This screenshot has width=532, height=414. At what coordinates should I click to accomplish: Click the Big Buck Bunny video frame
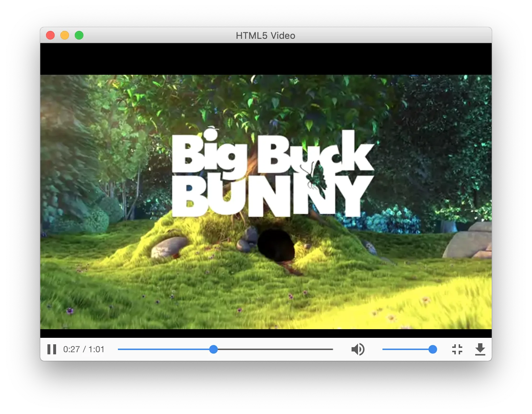[266, 202]
